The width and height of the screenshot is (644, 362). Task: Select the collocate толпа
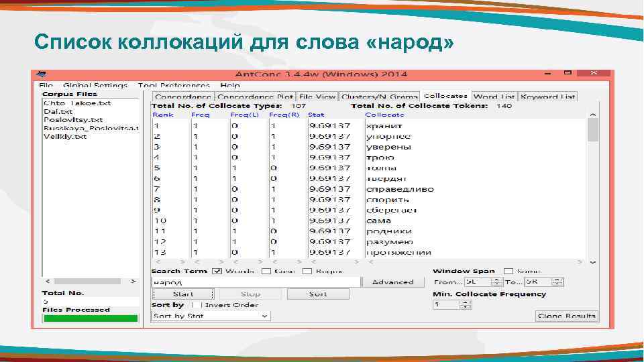pos(381,168)
